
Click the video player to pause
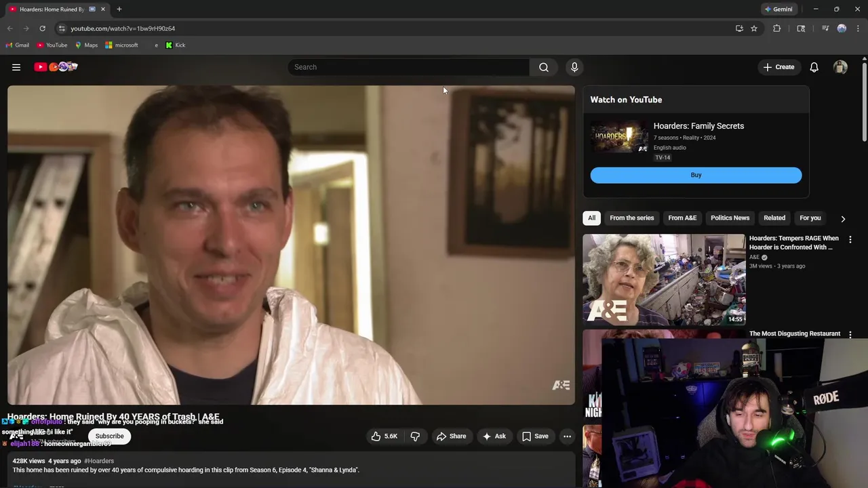coord(291,245)
